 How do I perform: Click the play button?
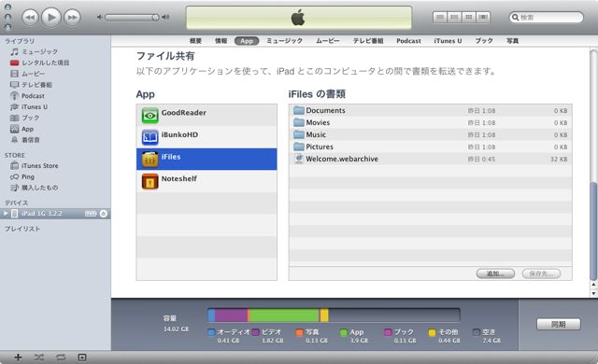click(51, 17)
